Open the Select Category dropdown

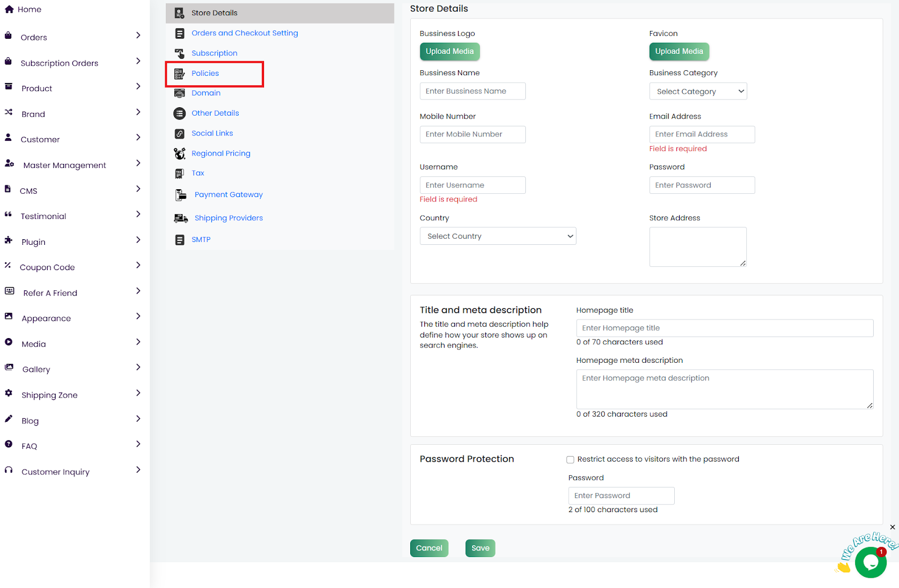[698, 92]
